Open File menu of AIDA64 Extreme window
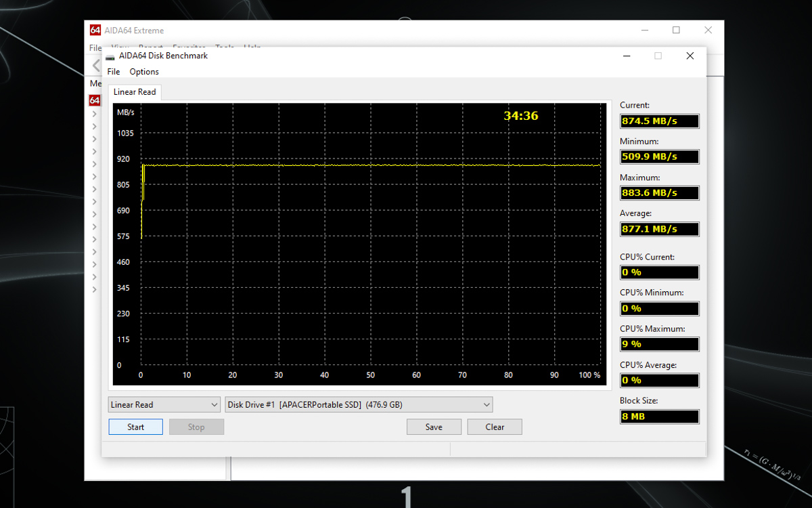812x508 pixels. tap(95, 48)
